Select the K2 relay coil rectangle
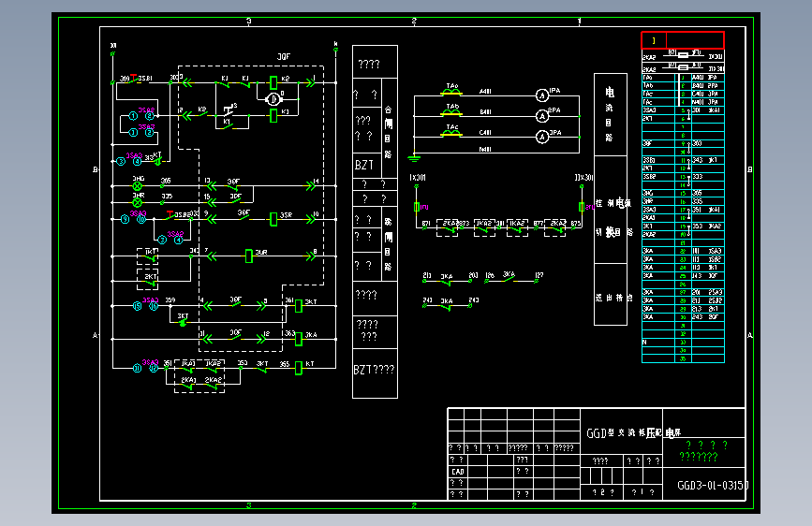Viewport: 812px width, 526px height. click(x=273, y=81)
